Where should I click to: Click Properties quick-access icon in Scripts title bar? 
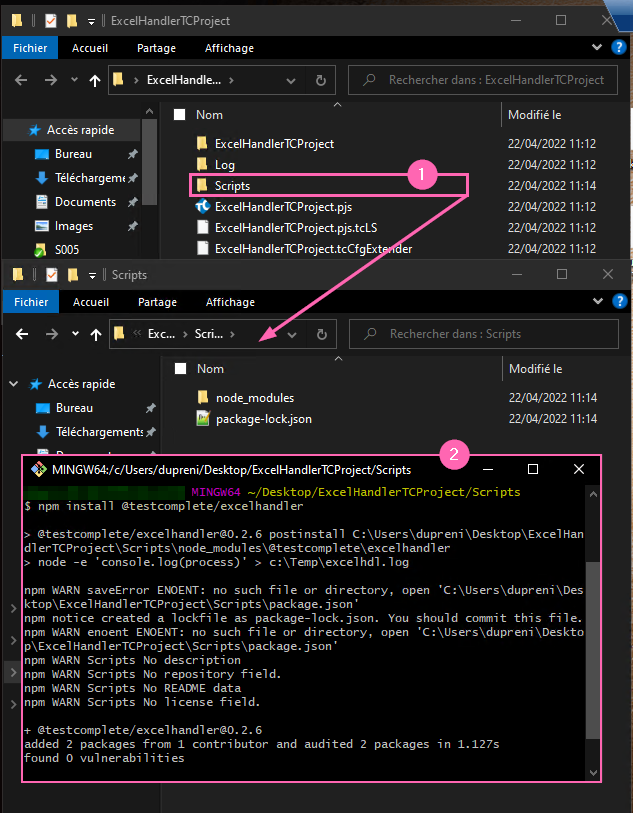(52, 275)
